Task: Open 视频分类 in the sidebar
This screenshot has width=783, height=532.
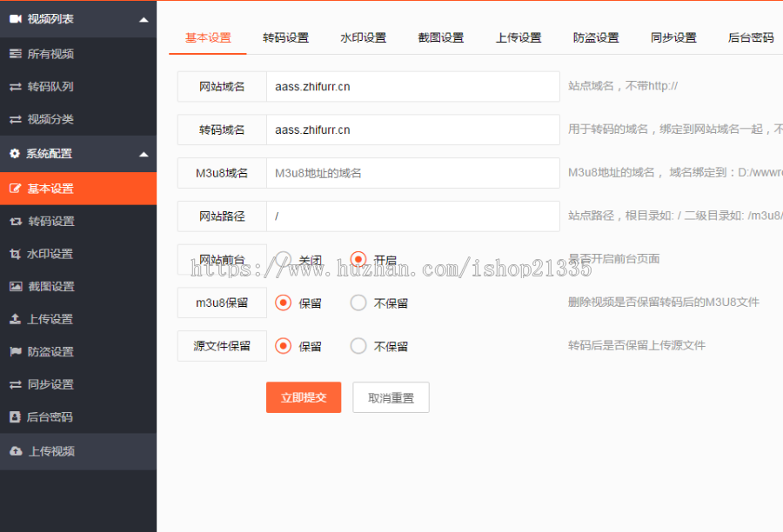Action: point(50,119)
